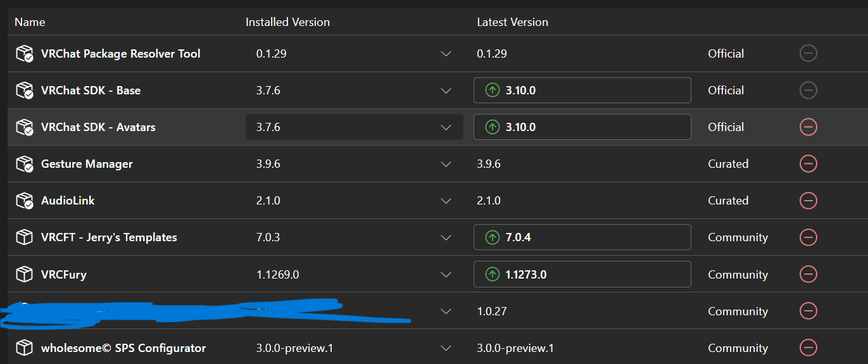868x364 pixels.
Task: Remove VRCFT - Jerry's Templates package
Action: pyautogui.click(x=808, y=237)
